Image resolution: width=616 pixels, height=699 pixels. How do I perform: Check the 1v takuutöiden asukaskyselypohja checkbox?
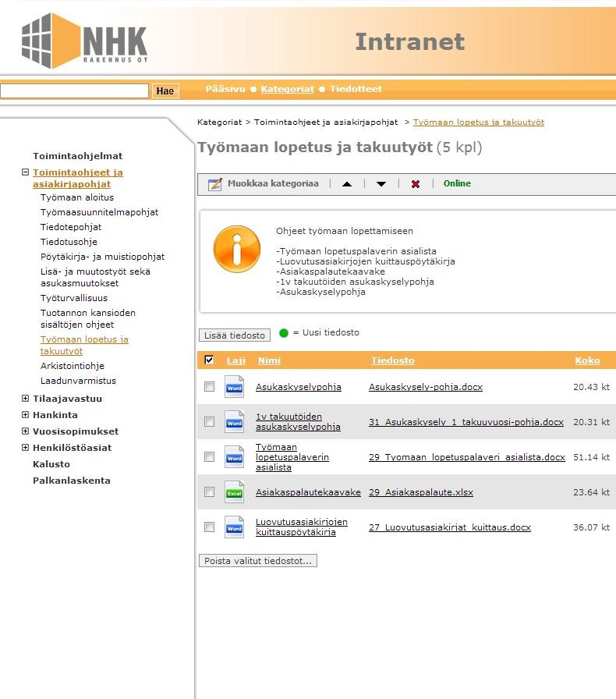point(209,422)
